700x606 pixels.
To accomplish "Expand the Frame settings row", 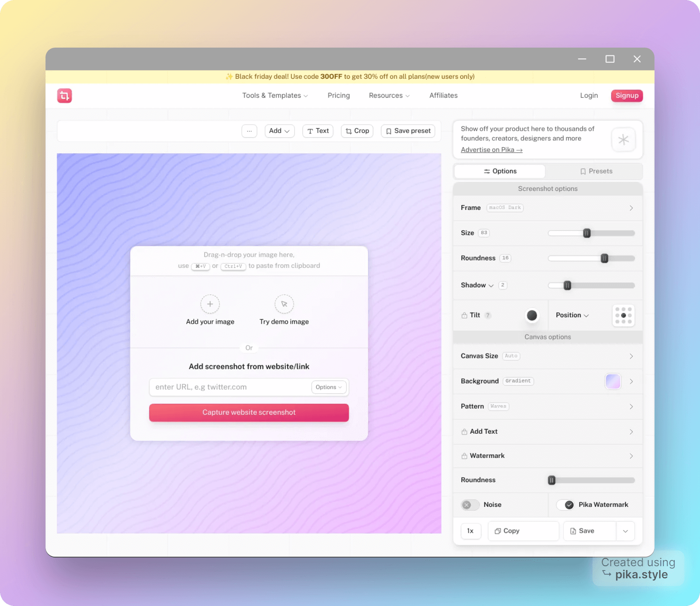I will coord(548,208).
